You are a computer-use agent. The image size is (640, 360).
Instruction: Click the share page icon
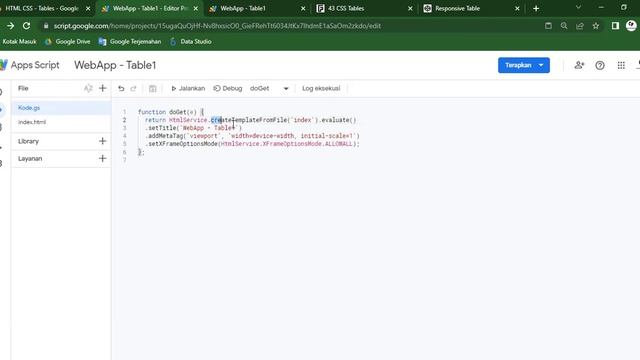tap(580, 26)
